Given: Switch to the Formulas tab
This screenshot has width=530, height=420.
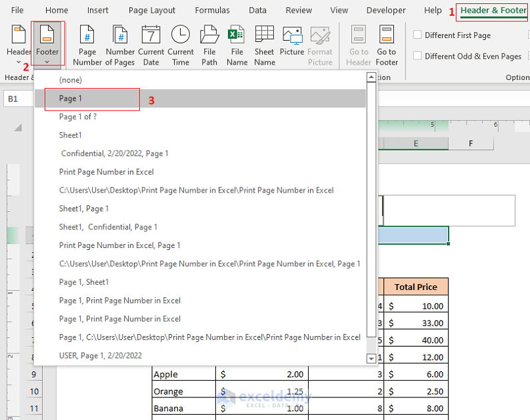Looking at the screenshot, I should point(212,10).
